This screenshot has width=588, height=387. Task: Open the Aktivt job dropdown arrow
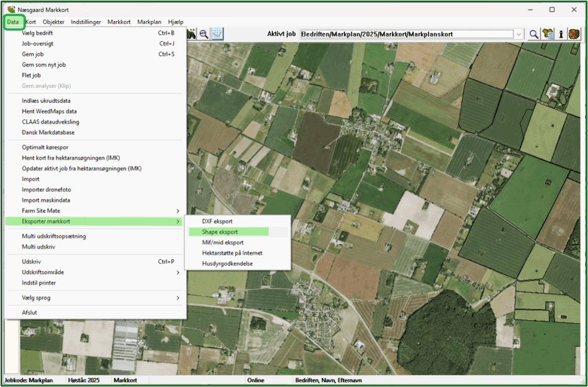[x=518, y=34]
